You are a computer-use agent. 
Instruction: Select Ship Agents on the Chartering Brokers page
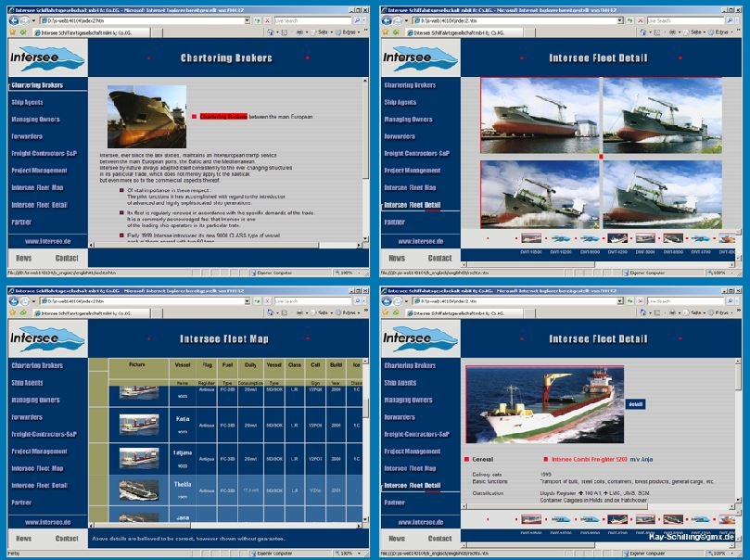tap(28, 103)
